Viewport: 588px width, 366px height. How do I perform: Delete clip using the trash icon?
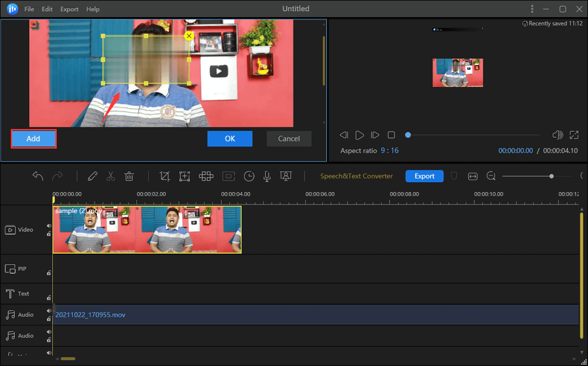pos(129,176)
